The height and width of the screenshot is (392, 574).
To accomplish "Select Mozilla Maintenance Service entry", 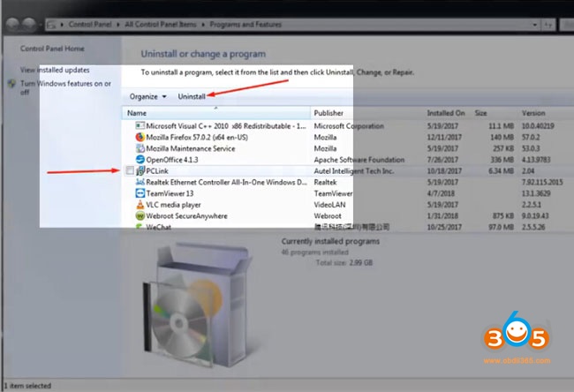I will click(x=191, y=148).
